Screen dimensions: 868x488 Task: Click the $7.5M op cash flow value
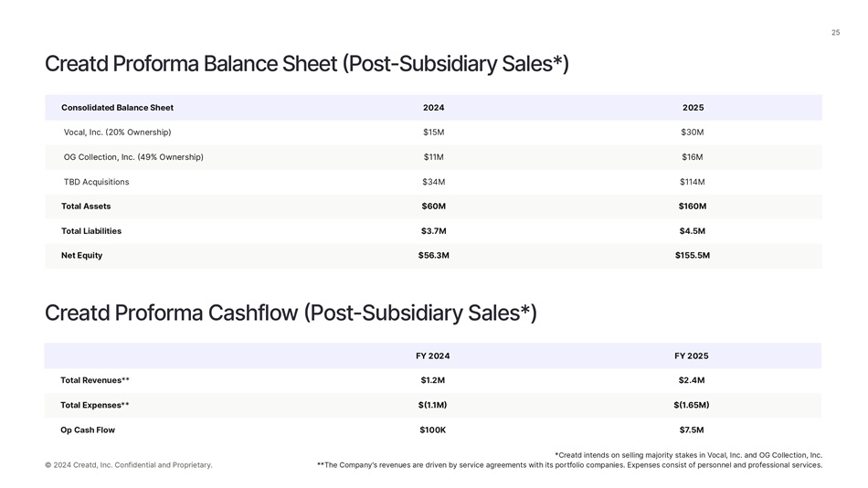691,430
